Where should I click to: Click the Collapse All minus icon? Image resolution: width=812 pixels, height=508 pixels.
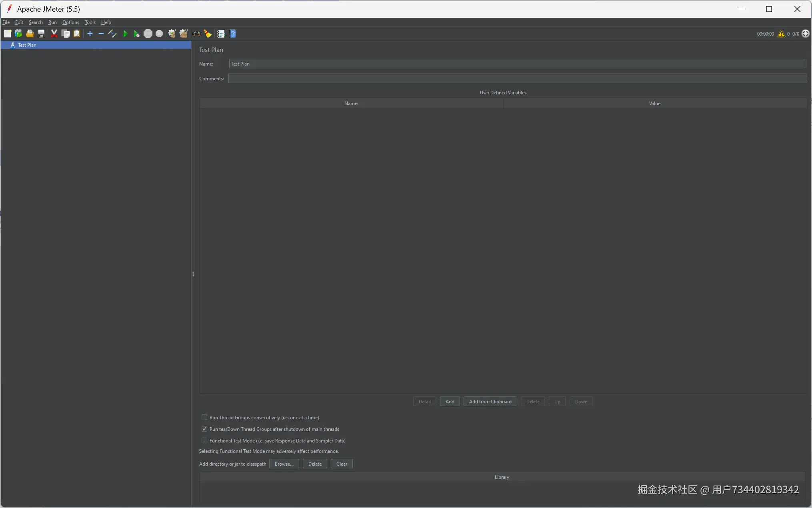[x=101, y=34]
